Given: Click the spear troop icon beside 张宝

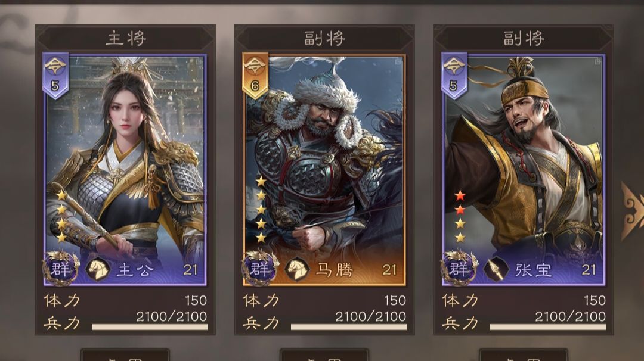Looking at the screenshot, I should tap(496, 269).
